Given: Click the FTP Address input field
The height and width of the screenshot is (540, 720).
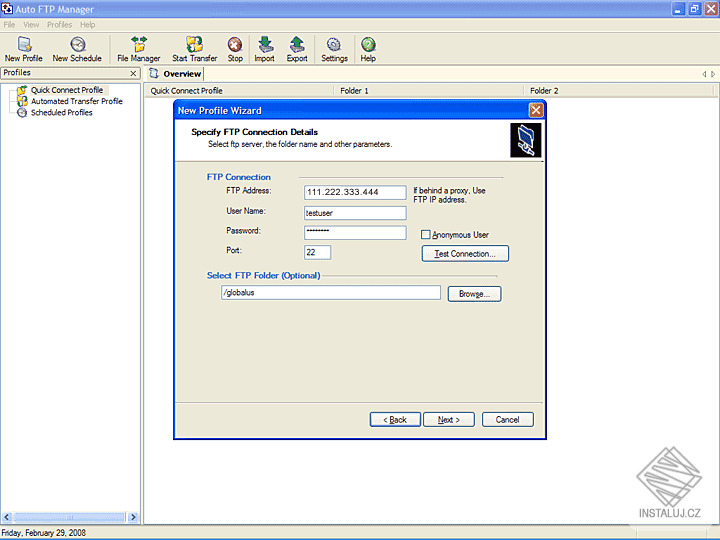Looking at the screenshot, I should 355,192.
